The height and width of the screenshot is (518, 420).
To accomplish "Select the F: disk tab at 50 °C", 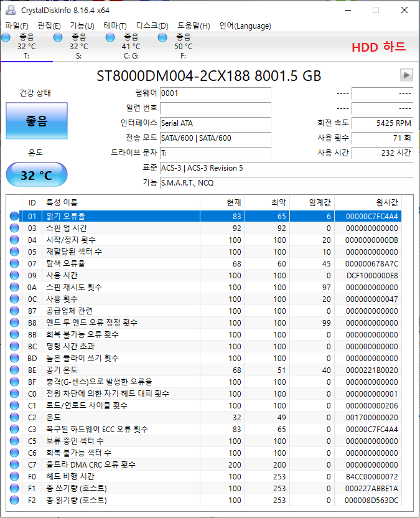I will 184,46.
